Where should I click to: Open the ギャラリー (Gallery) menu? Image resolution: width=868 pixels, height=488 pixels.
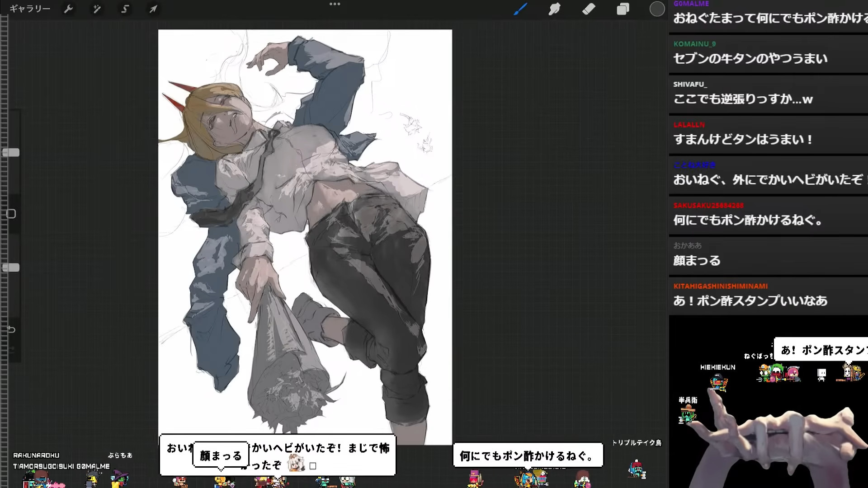(30, 9)
